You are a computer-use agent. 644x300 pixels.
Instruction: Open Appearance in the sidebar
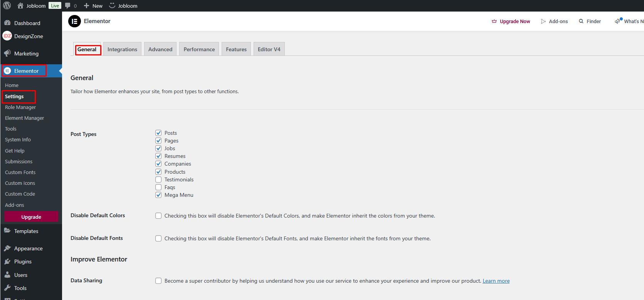pos(28,248)
